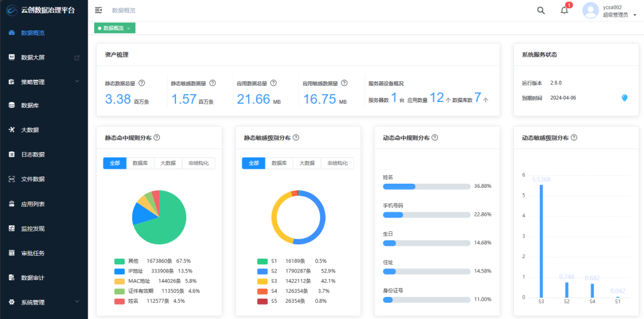Select 全部 in 静态敏感级别分布
Screen dimensions: 644x319
click(x=254, y=163)
